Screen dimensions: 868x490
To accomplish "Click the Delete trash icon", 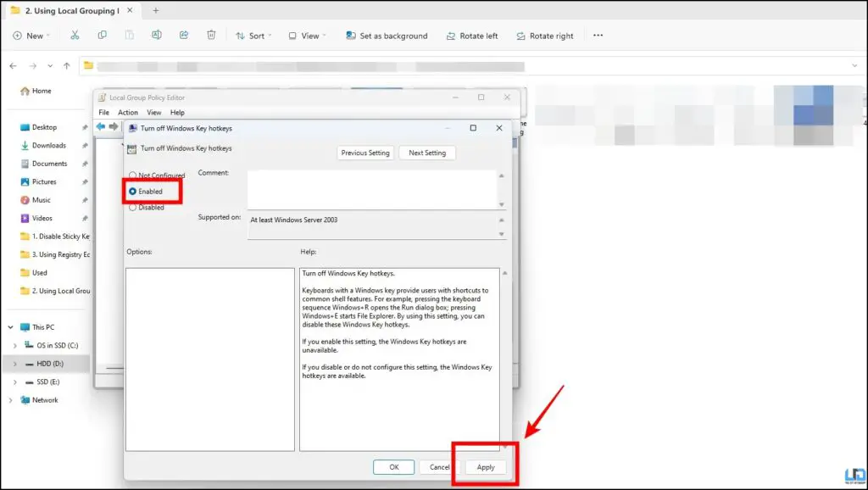I will click(211, 36).
